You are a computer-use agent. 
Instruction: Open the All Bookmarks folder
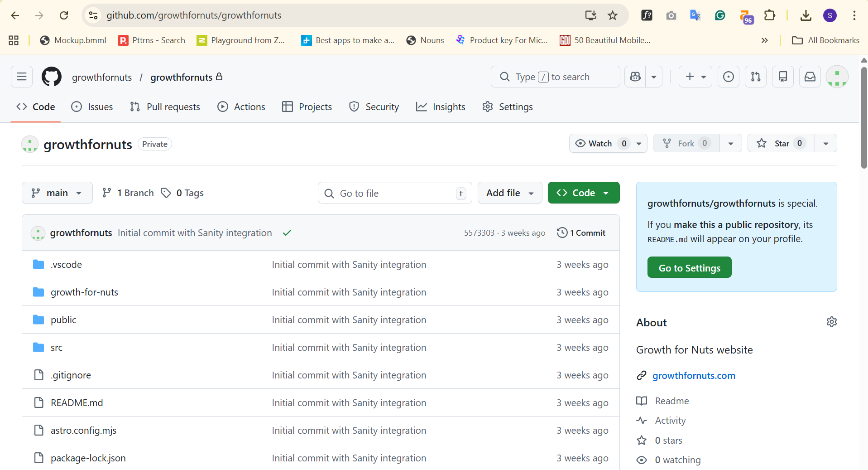coord(825,40)
